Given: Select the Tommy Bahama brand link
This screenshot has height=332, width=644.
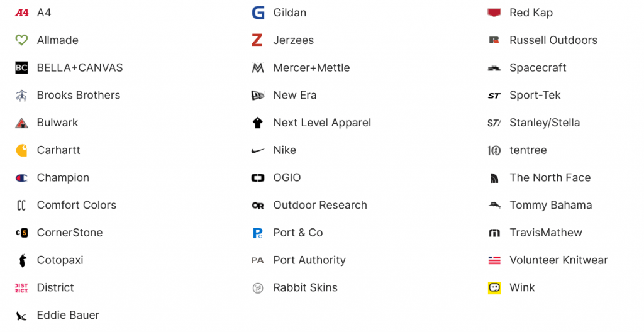Looking at the screenshot, I should (x=550, y=206).
